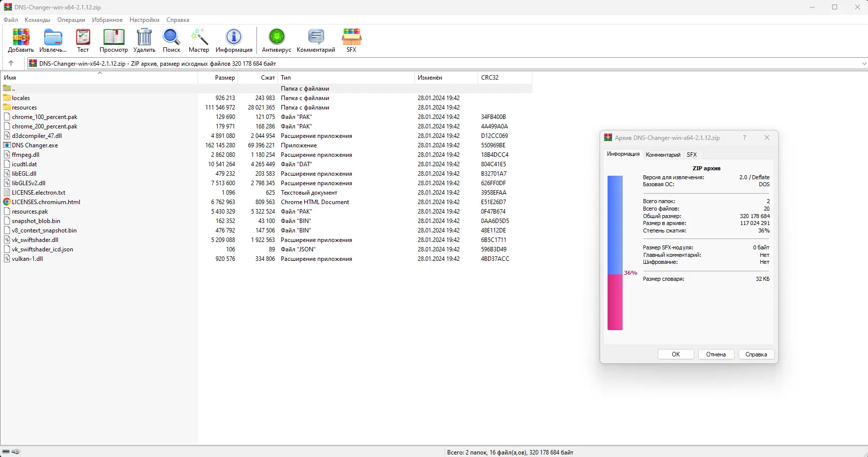Sort by the Сжат column header

(257, 77)
